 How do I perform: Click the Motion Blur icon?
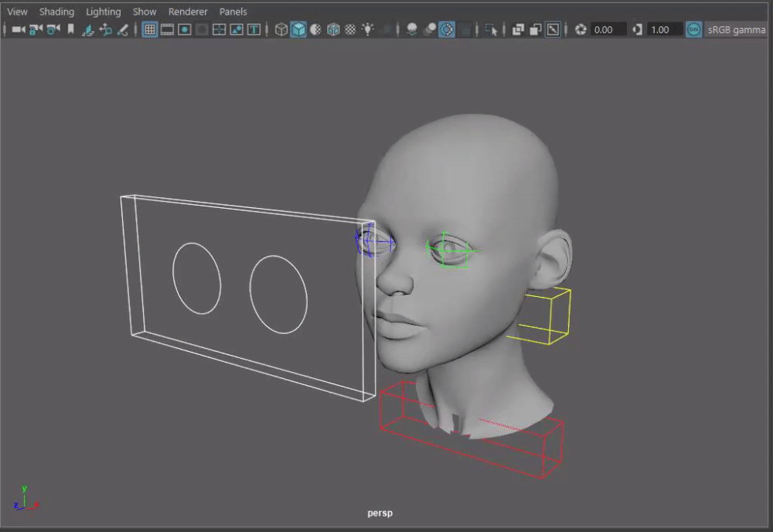click(x=429, y=29)
